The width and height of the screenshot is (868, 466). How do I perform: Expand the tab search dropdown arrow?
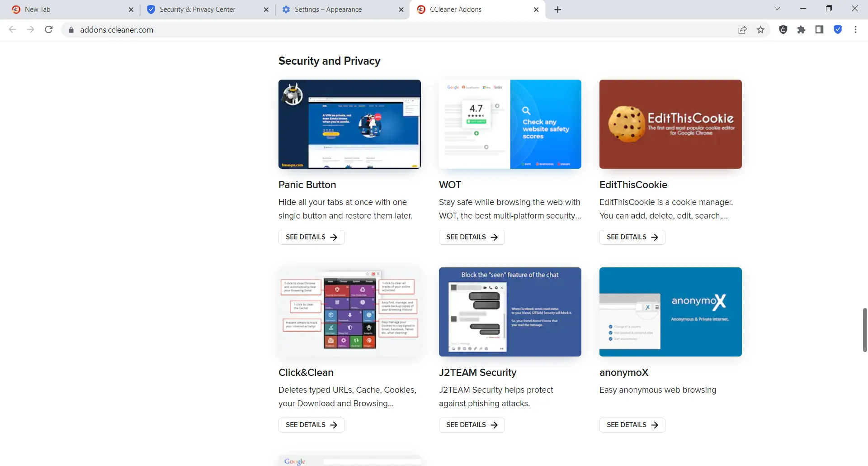click(x=778, y=9)
